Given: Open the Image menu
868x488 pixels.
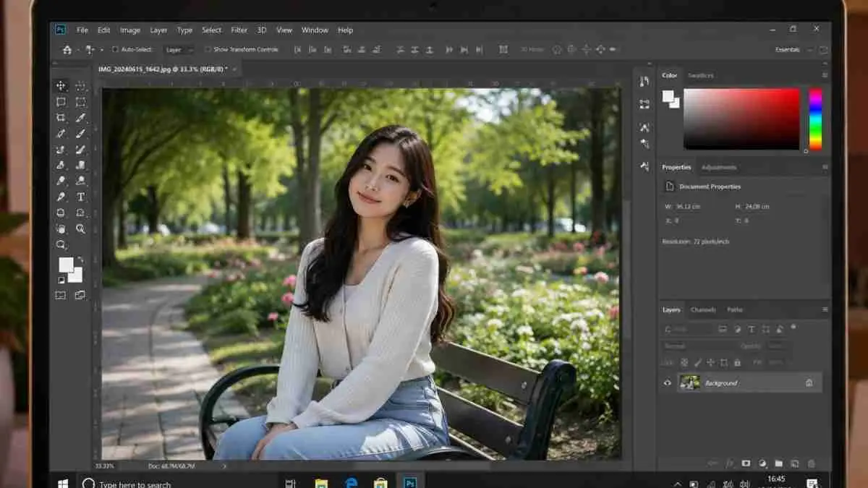Looking at the screenshot, I should coord(130,30).
